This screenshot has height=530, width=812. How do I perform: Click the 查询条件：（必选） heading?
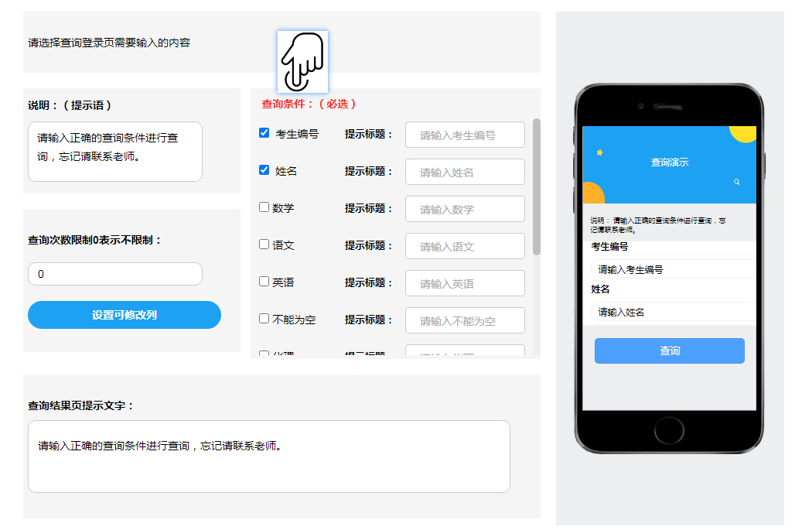tap(309, 104)
